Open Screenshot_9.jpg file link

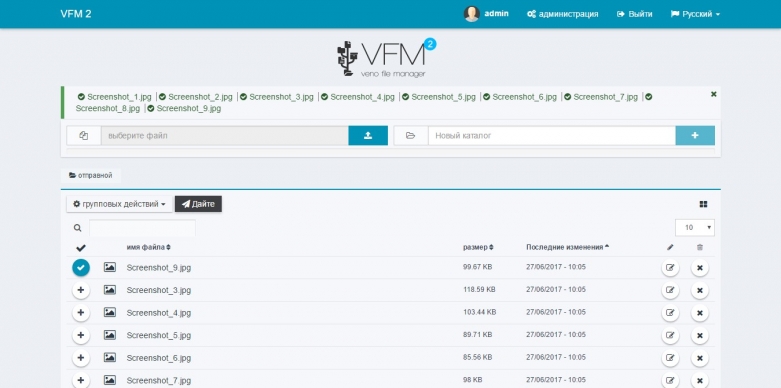[x=158, y=267]
